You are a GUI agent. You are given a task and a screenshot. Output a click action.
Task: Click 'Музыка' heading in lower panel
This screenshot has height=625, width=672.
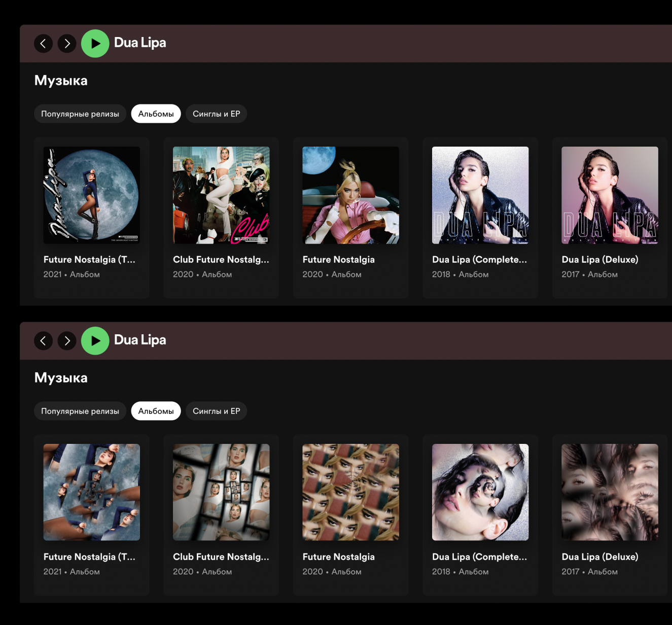tap(61, 378)
